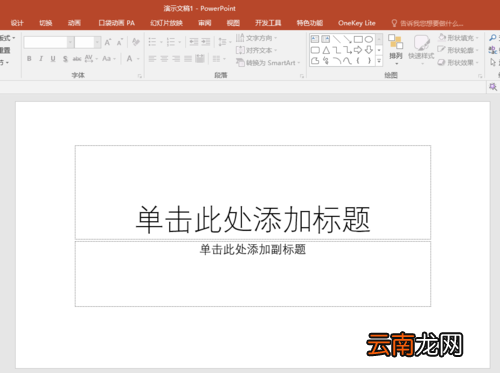Click the Clear All Formatting icon

pyautogui.click(x=135, y=42)
